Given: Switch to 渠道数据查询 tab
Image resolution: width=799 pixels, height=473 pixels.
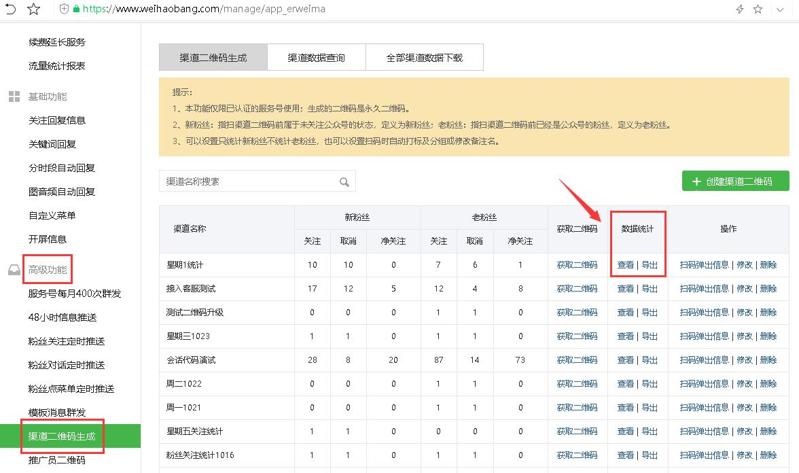Looking at the screenshot, I should (x=316, y=58).
